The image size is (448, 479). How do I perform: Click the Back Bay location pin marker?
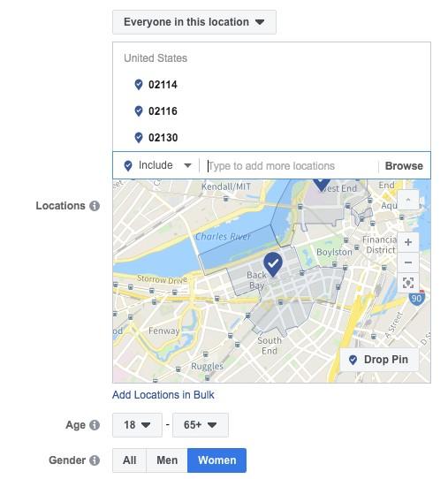coord(273,264)
